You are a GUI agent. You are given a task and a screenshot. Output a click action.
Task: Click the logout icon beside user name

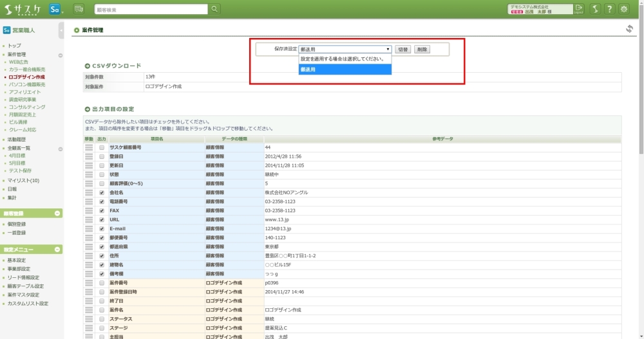(578, 9)
